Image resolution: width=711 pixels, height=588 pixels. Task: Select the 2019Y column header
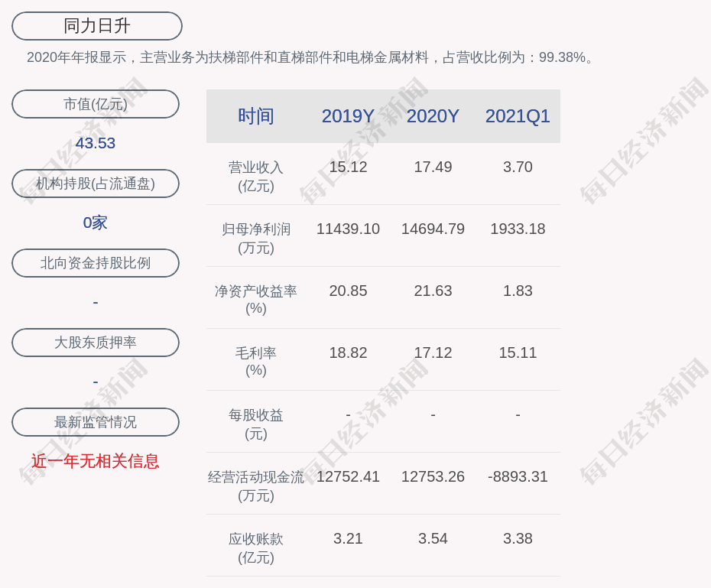click(x=348, y=116)
